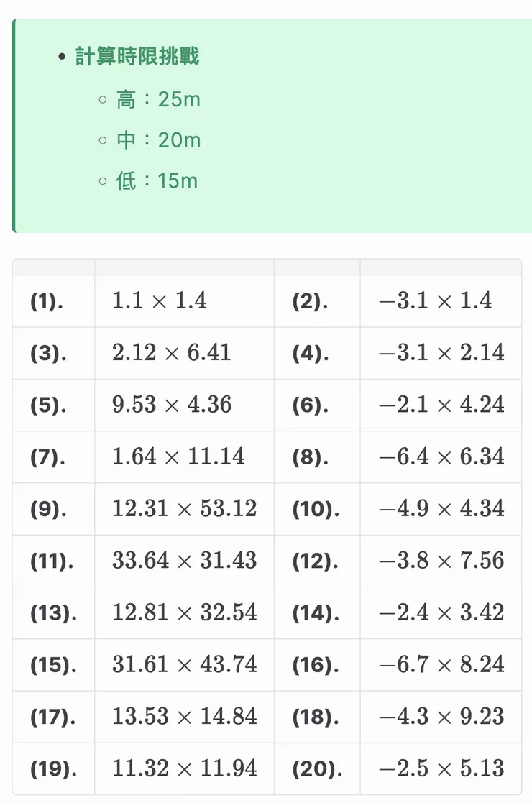
Task: Click the 高：25m list item
Action: click(x=158, y=99)
